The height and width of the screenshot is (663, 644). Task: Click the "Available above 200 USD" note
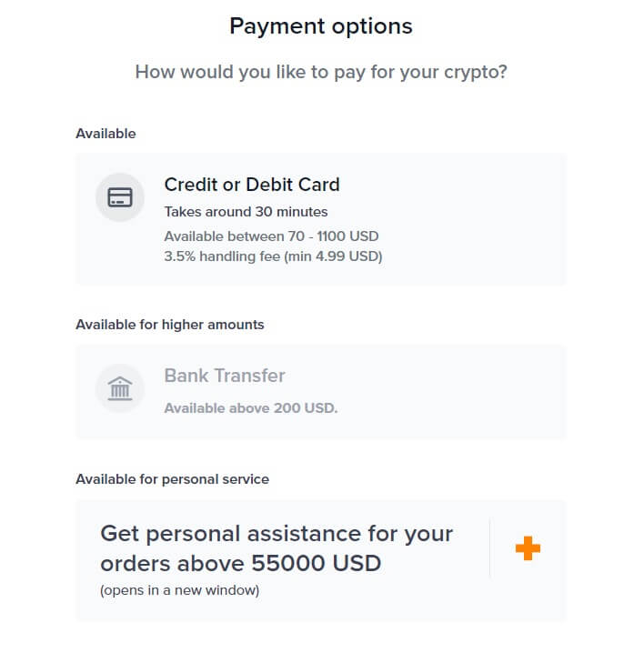tap(251, 408)
